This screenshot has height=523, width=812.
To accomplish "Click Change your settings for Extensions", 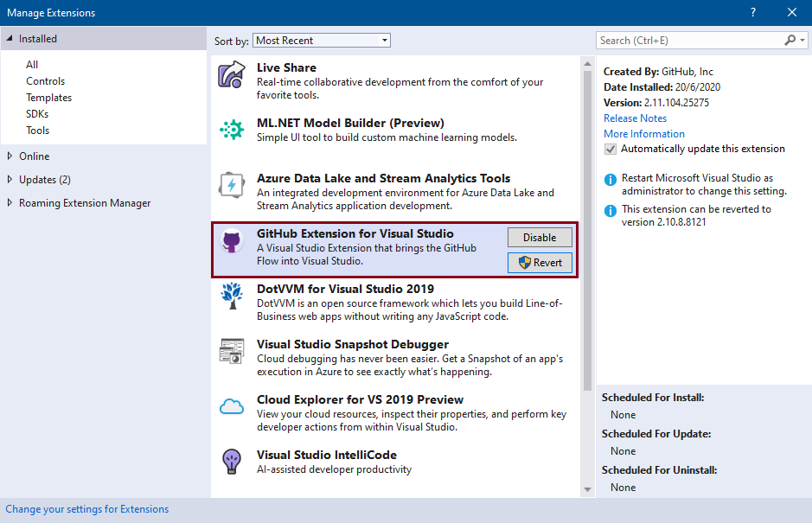I will coord(86,509).
